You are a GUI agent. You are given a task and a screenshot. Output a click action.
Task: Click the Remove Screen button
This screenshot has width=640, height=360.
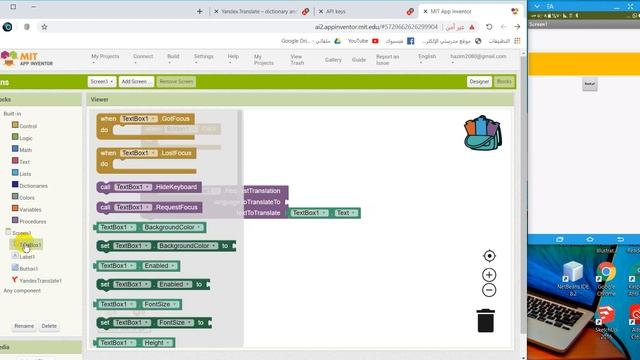[x=176, y=82]
